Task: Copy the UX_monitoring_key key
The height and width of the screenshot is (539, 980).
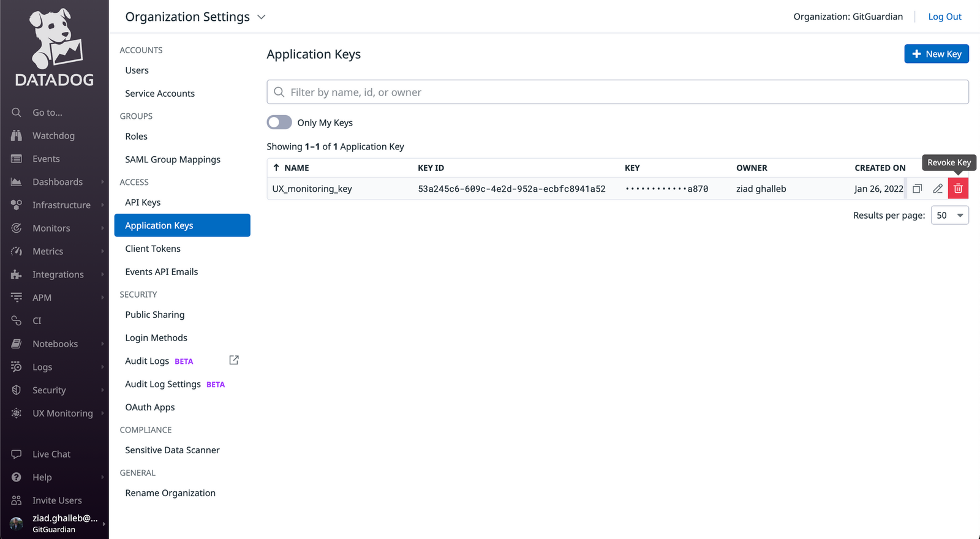Action: 917,189
